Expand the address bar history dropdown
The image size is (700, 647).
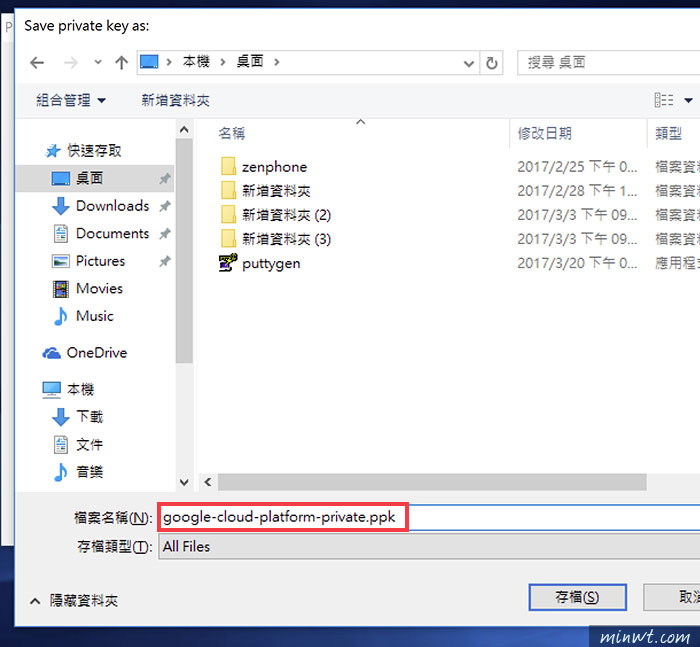click(469, 63)
